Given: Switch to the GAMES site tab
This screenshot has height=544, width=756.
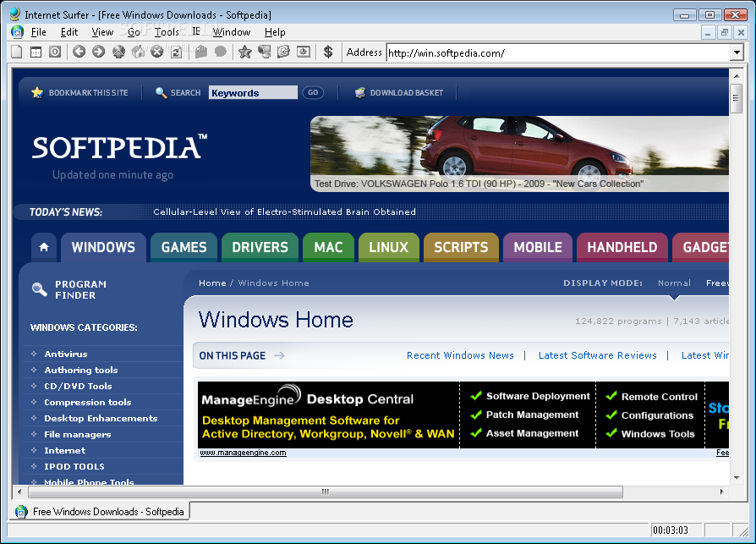Looking at the screenshot, I should point(184,247).
